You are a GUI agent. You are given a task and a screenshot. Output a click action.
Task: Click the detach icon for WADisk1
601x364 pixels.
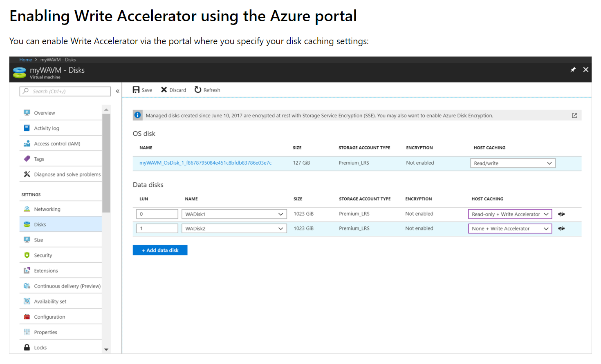point(561,214)
